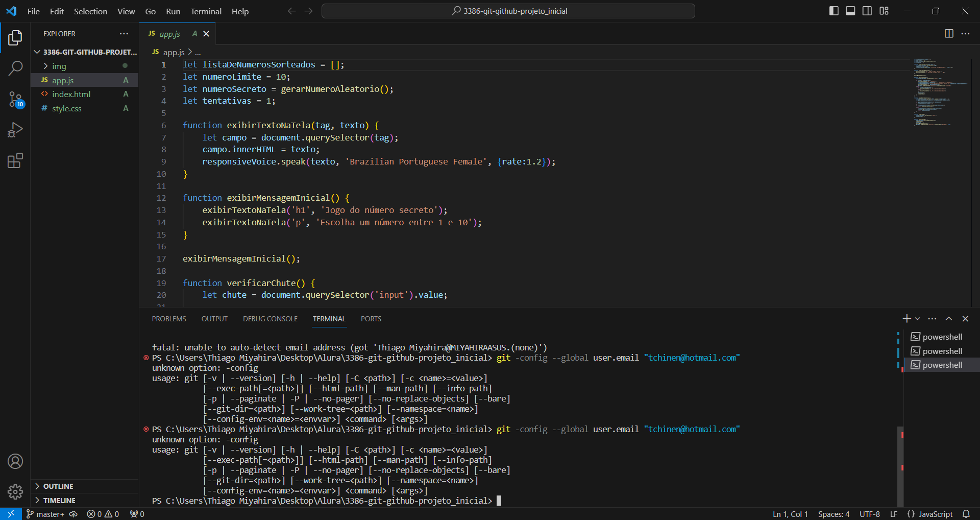Open the Explorer view in activity bar
Viewport: 980px width, 520px height.
[15, 37]
